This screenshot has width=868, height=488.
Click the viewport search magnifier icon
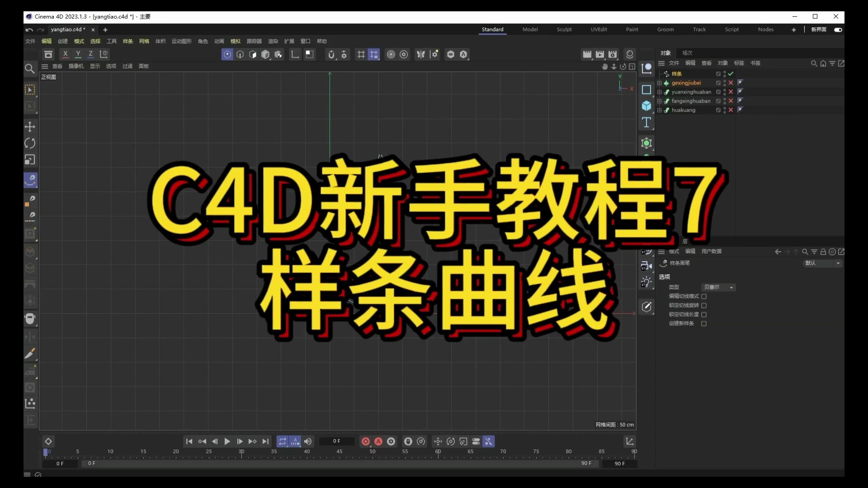(30, 69)
